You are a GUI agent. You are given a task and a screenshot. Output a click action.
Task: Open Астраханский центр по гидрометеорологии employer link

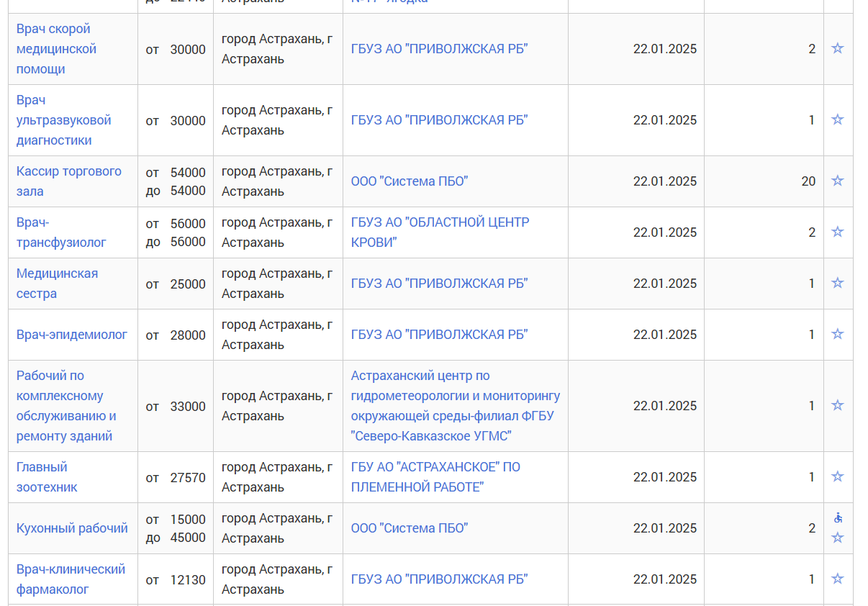point(456,406)
